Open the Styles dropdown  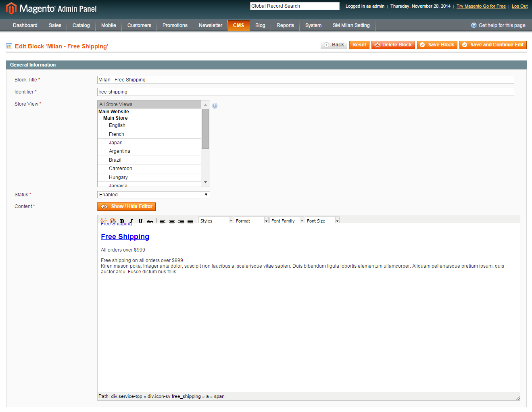coord(216,221)
